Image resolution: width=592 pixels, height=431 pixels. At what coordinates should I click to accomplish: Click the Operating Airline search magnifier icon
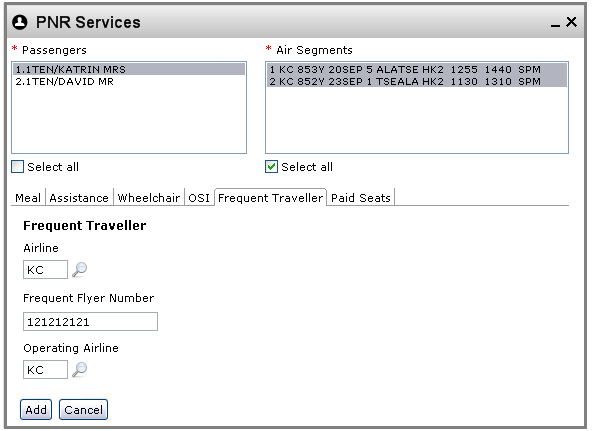click(x=79, y=369)
